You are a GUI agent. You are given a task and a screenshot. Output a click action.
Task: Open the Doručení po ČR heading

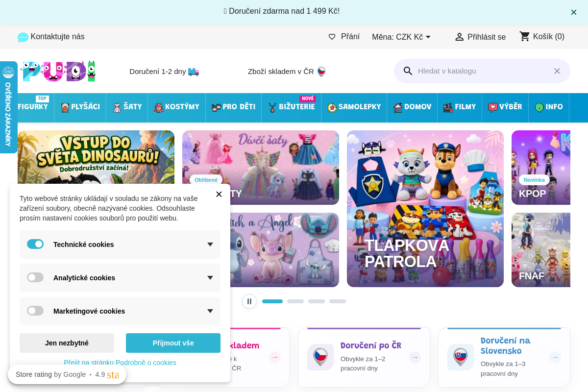(371, 345)
